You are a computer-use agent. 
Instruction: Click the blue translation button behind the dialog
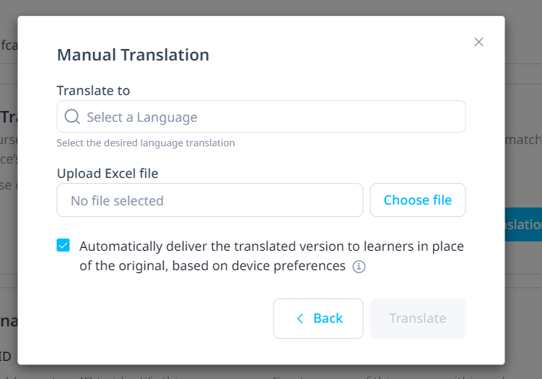click(523, 224)
